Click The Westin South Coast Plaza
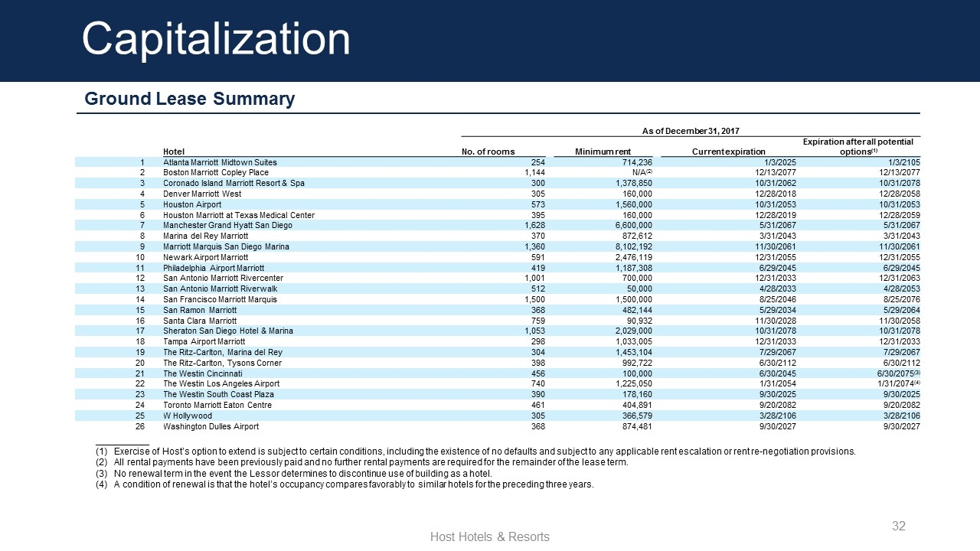 218,395
